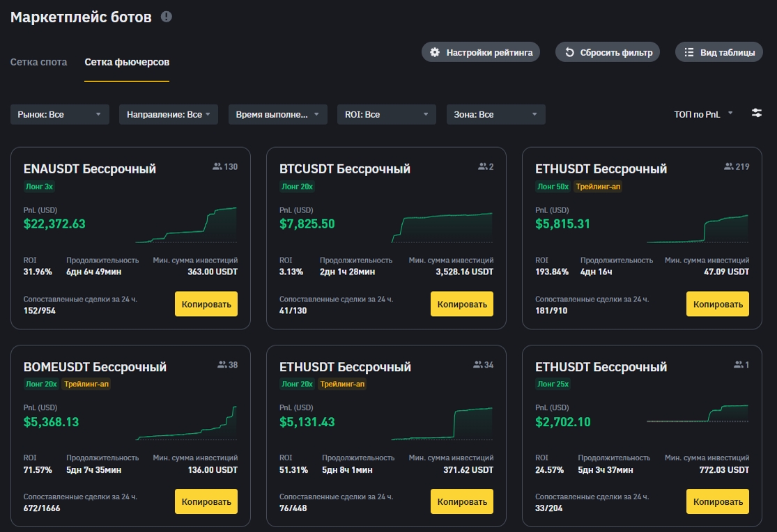Click the users icon showing 1 on ETHUSDT card
This screenshot has width=777, height=532.
pyautogui.click(x=739, y=365)
